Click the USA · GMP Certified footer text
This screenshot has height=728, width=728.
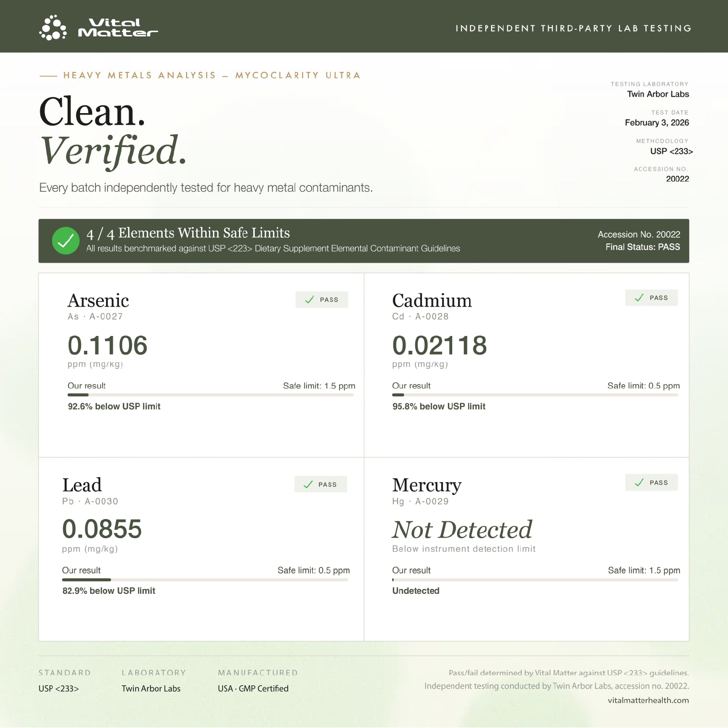pyautogui.click(x=253, y=689)
